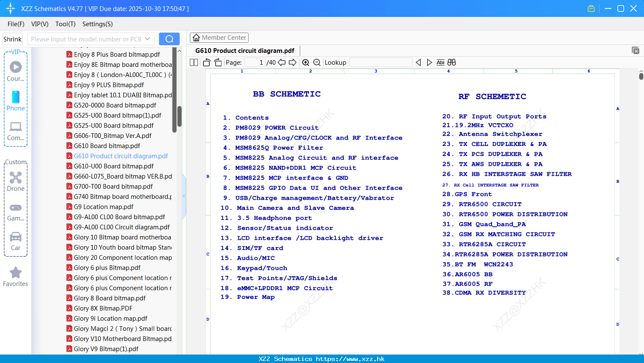Open G520-0000 Board bitmap.pdf

115,105
